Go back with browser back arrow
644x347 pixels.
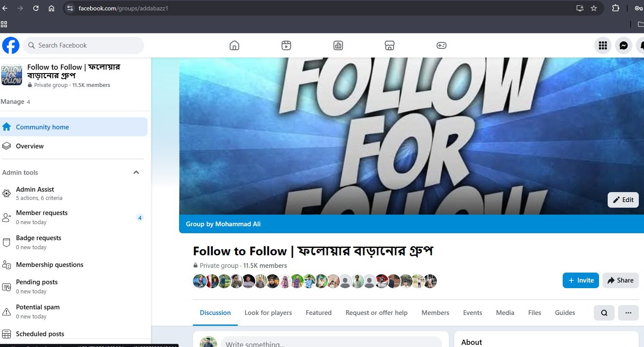pyautogui.click(x=5, y=8)
